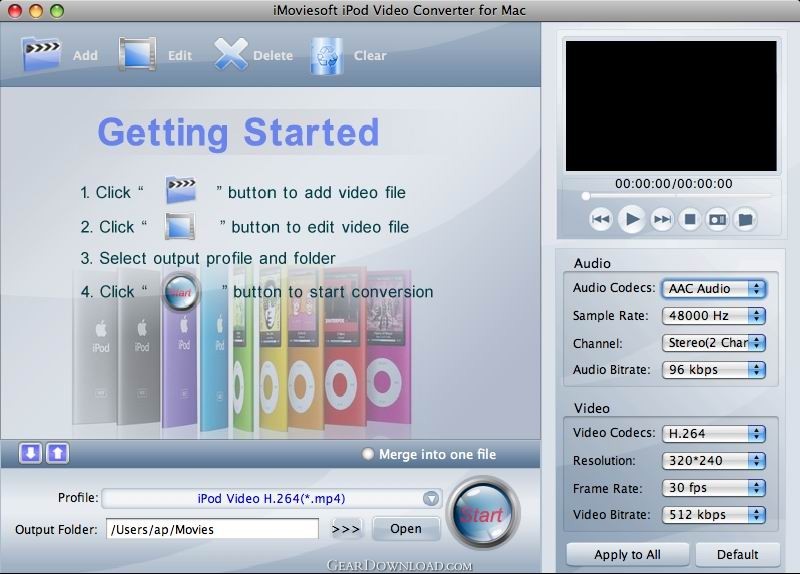The height and width of the screenshot is (574, 800).
Task: Take a snapshot with camera icon
Action: (x=717, y=219)
